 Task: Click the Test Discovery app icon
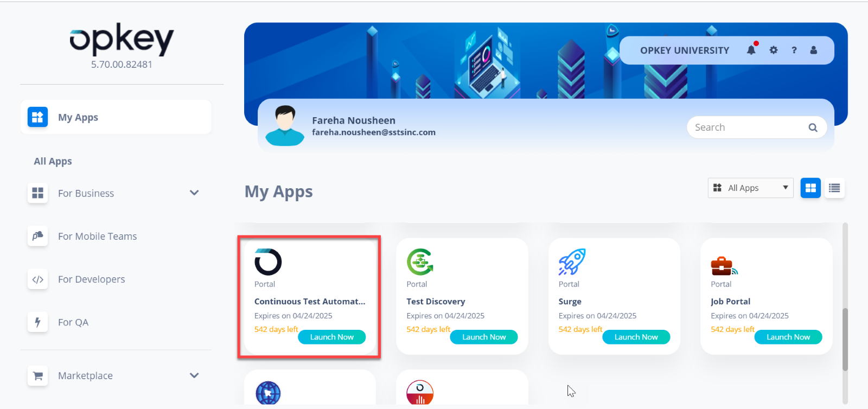[x=420, y=262]
